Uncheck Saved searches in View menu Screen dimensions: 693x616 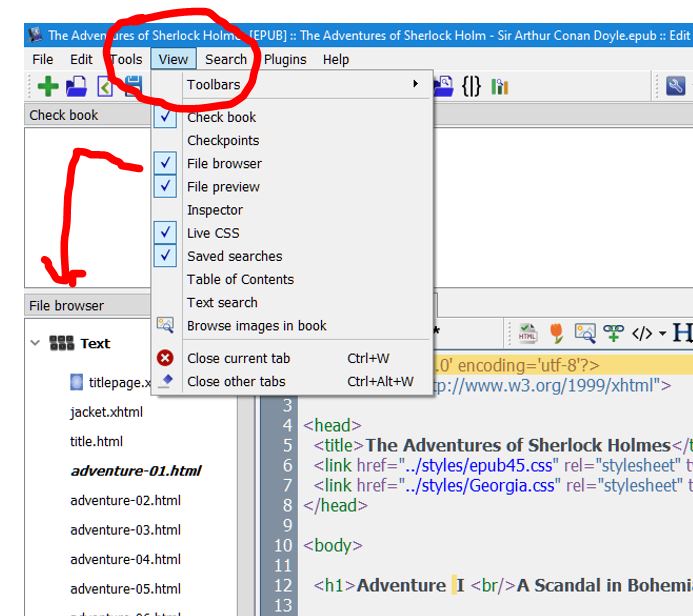(x=165, y=256)
